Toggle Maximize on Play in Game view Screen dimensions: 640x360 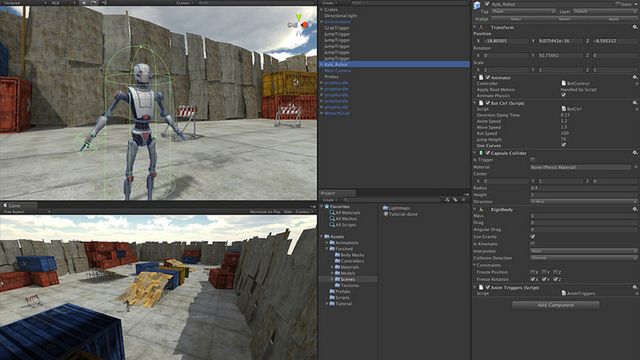(x=264, y=212)
